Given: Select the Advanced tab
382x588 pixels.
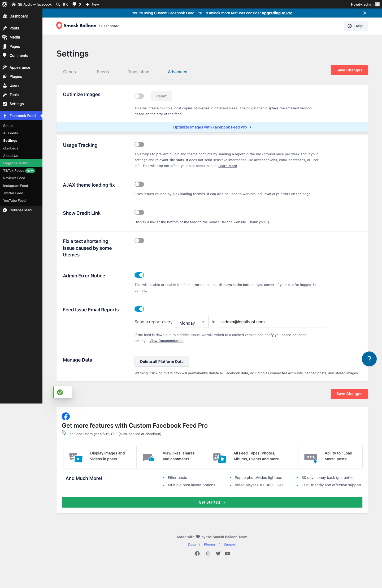Looking at the screenshot, I should 178,72.
